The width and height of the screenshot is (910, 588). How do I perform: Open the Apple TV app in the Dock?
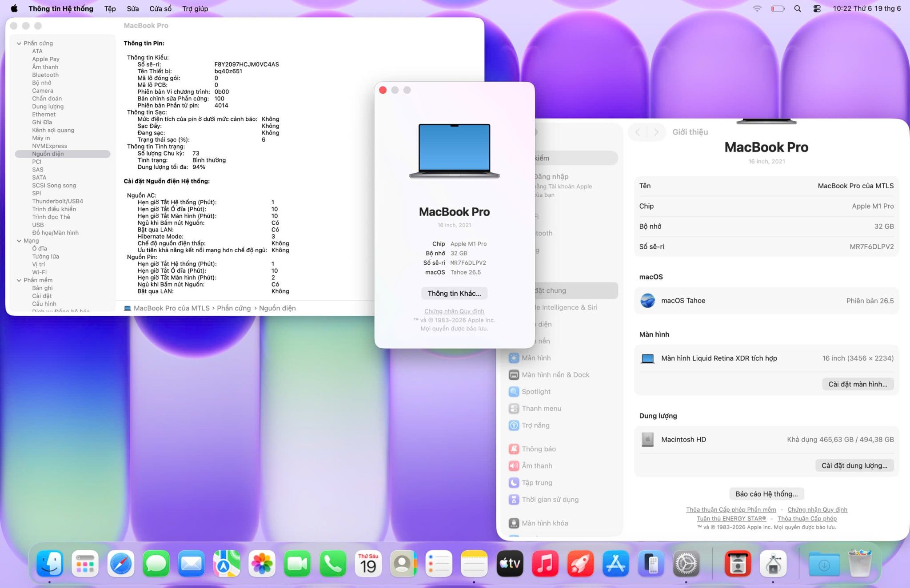pos(510,564)
